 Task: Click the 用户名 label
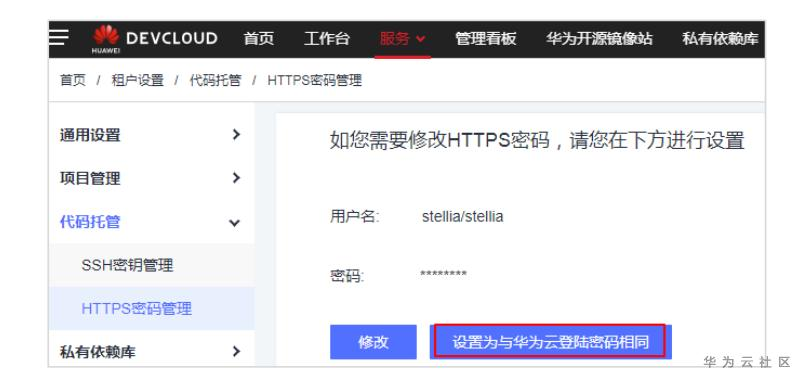[x=354, y=217]
